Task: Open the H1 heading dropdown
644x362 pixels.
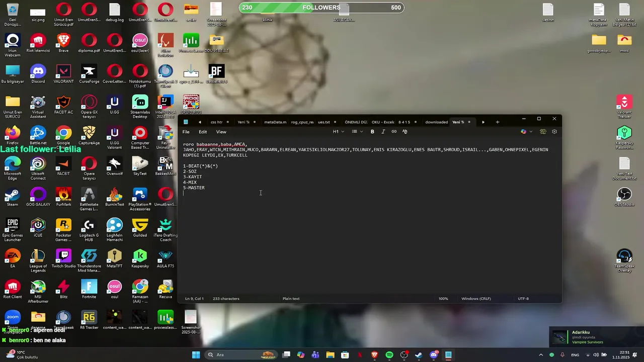Action: click(338, 132)
